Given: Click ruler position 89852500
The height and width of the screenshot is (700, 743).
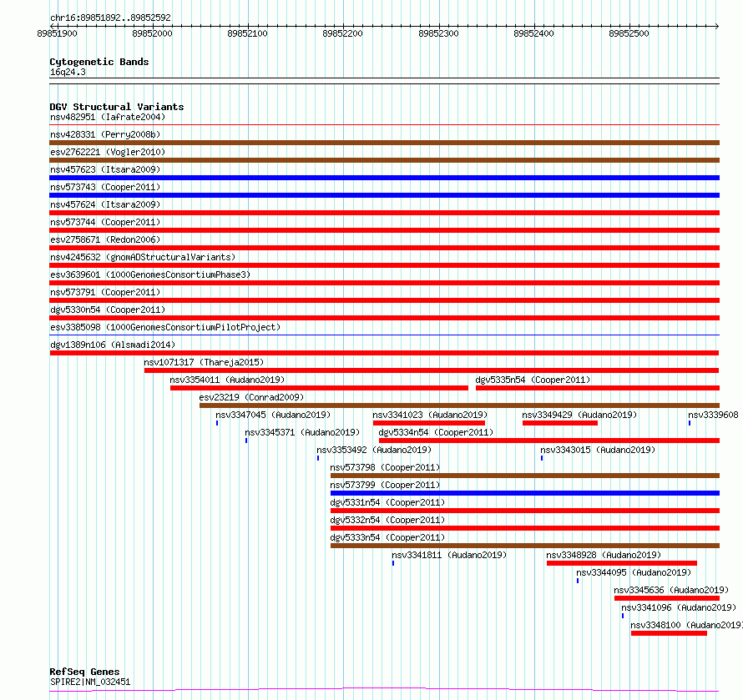Looking at the screenshot, I should pos(629,33).
